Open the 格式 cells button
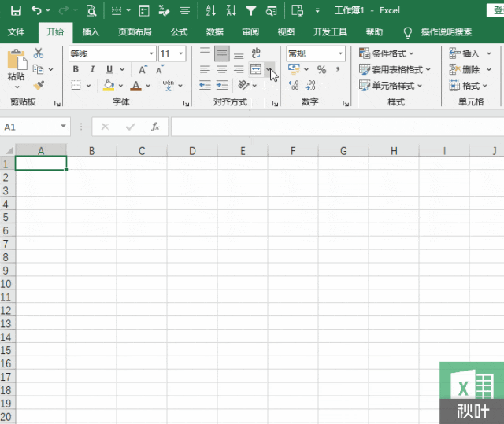The width and height of the screenshot is (504, 424). (469, 86)
